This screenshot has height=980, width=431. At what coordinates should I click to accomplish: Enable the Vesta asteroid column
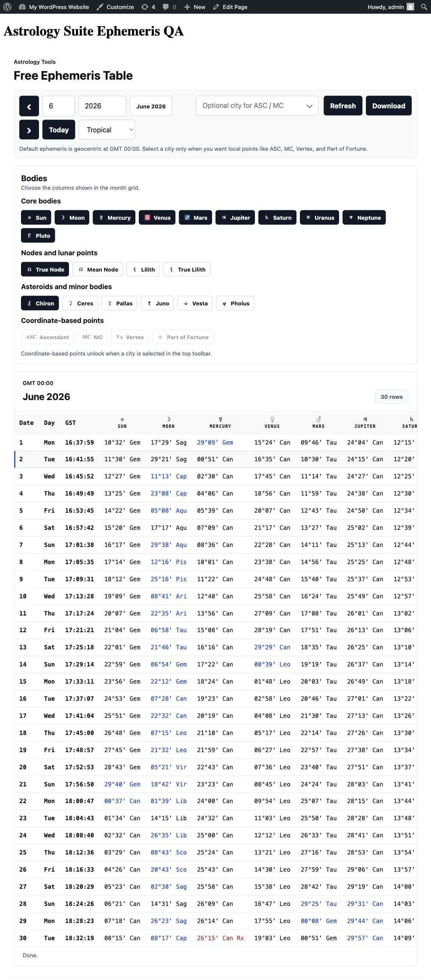pos(195,303)
